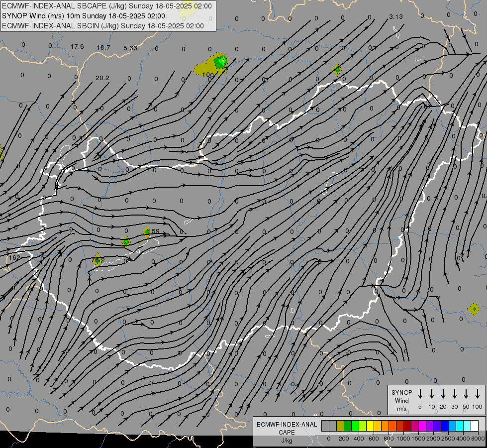
Task: Choose the pure yellow CAPE legend swatch
Action: (x=370, y=426)
